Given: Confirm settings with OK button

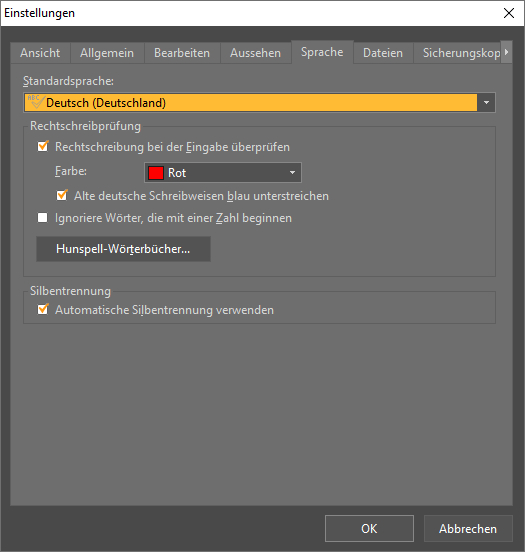Looking at the screenshot, I should click(369, 528).
